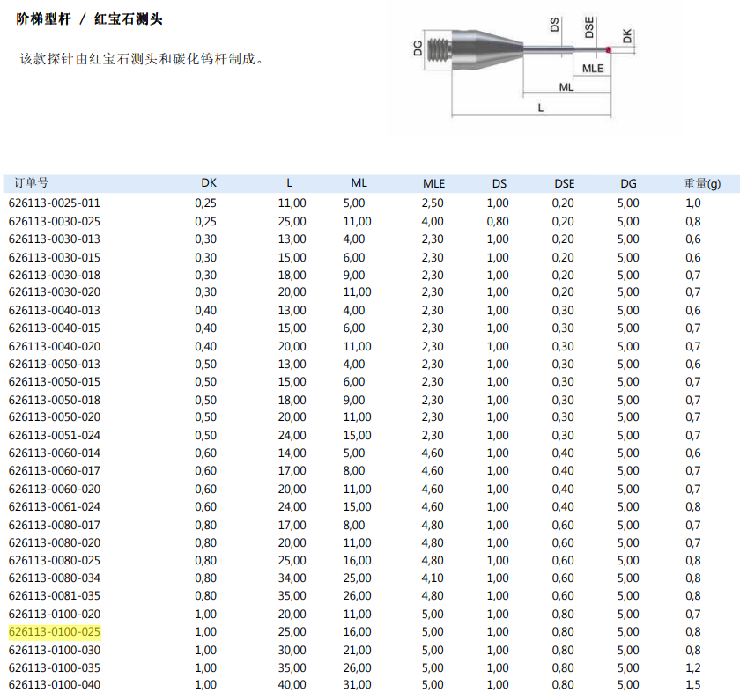Click the DG dimension label in diagram

[x=418, y=48]
